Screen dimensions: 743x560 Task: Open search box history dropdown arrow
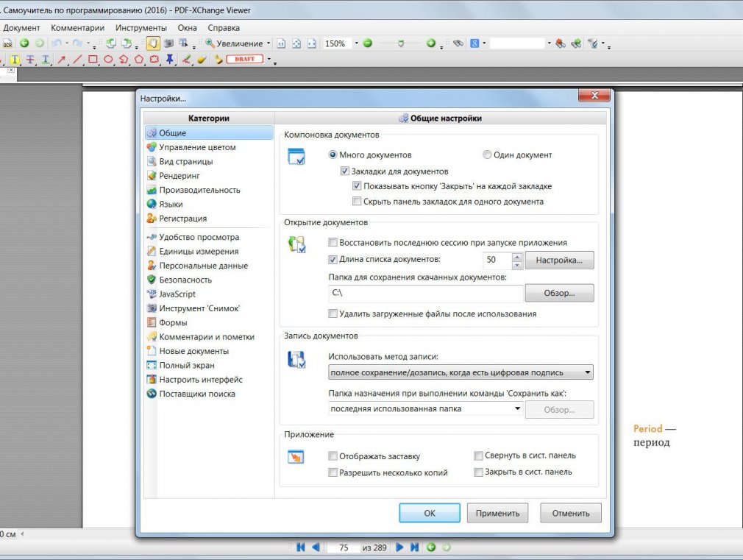(550, 43)
